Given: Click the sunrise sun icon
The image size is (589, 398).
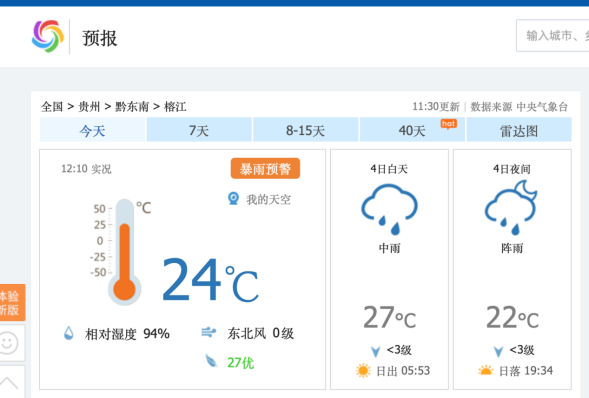Looking at the screenshot, I should (x=363, y=371).
